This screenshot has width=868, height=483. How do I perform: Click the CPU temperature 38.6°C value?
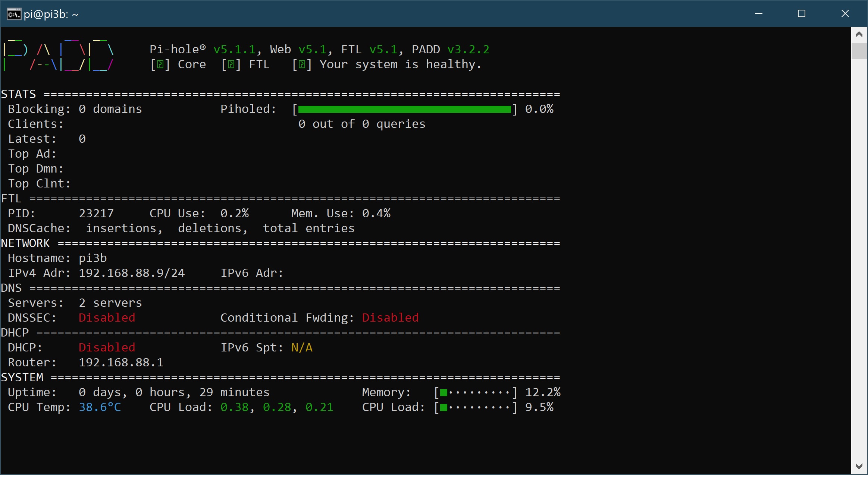coord(100,407)
